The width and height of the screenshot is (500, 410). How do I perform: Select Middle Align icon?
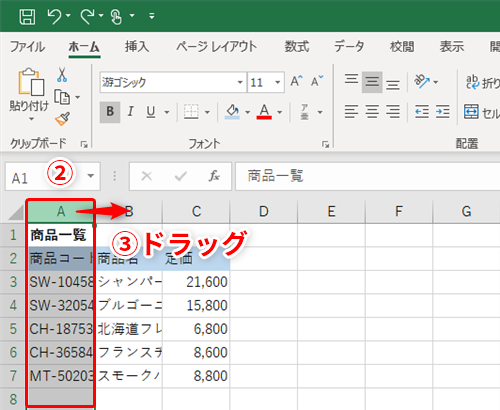372,82
